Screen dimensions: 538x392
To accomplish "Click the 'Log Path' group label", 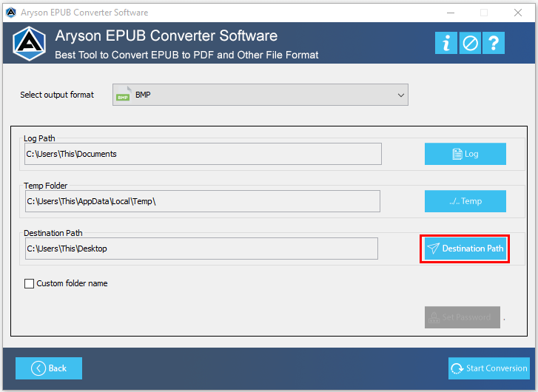I will [39, 138].
